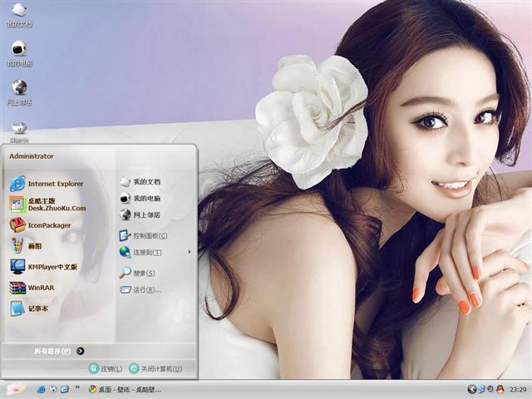Select the 我的电脑 desktop icon
This screenshot has width=532, height=399.
click(19, 53)
